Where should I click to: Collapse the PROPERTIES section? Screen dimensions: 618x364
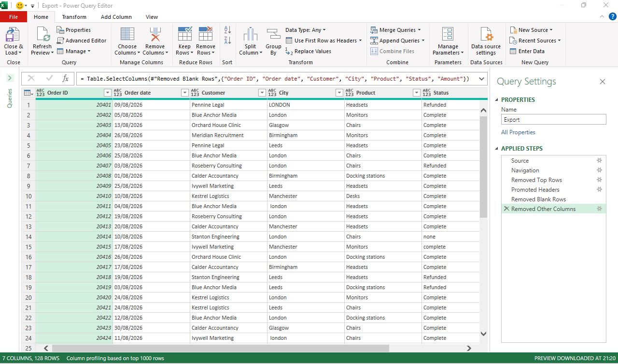(x=497, y=100)
